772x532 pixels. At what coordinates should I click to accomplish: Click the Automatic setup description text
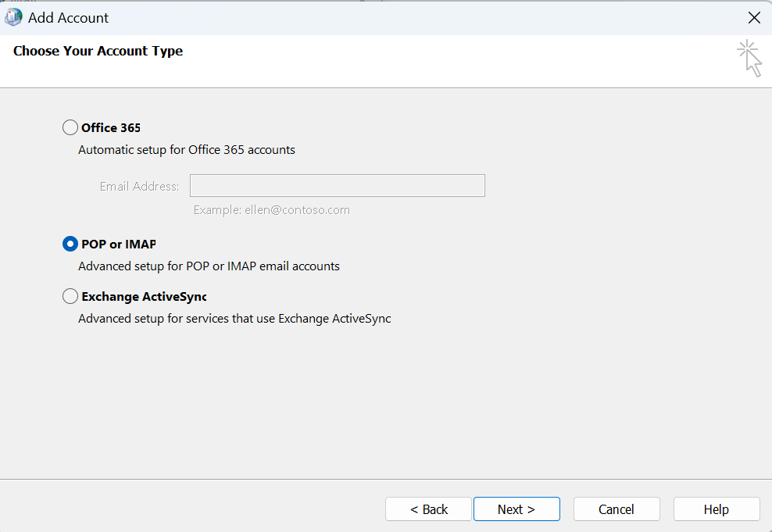pos(186,149)
